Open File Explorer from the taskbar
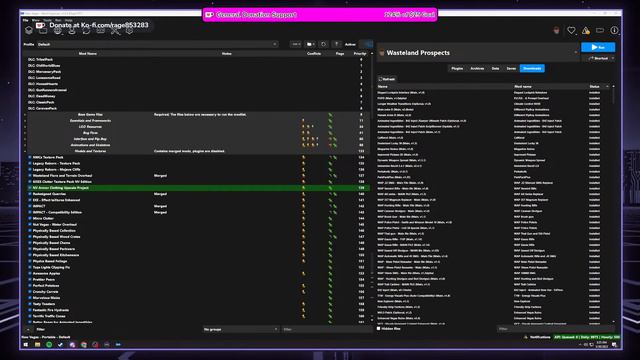This screenshot has height=360, width=640. click(37, 344)
